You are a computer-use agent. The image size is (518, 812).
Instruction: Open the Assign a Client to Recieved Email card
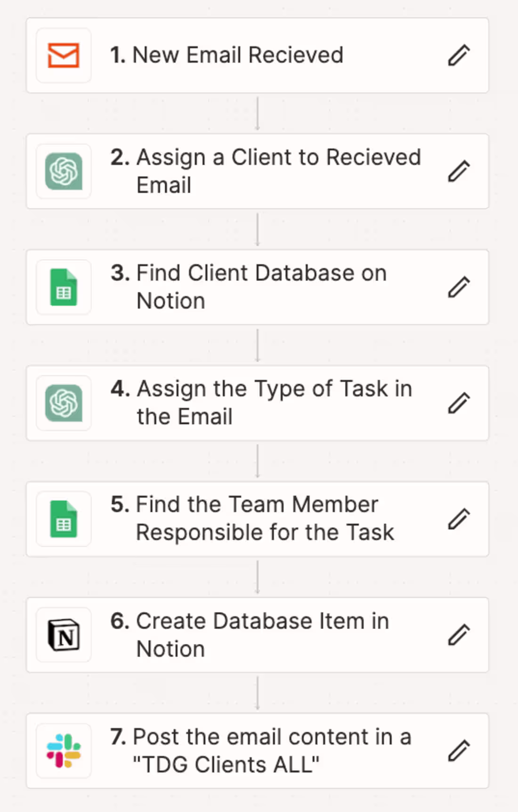[258, 171]
